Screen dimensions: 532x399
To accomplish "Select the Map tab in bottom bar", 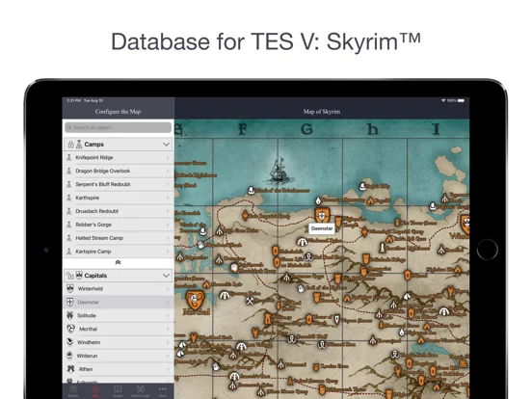I will click(x=95, y=391).
